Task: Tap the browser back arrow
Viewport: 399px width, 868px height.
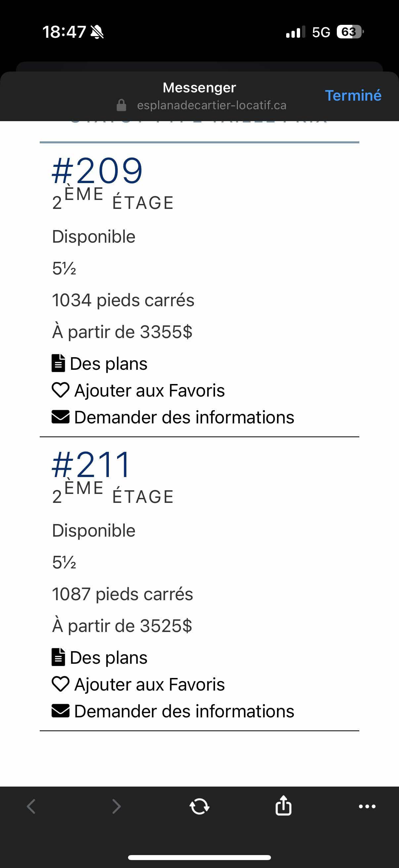Action: tap(31, 806)
